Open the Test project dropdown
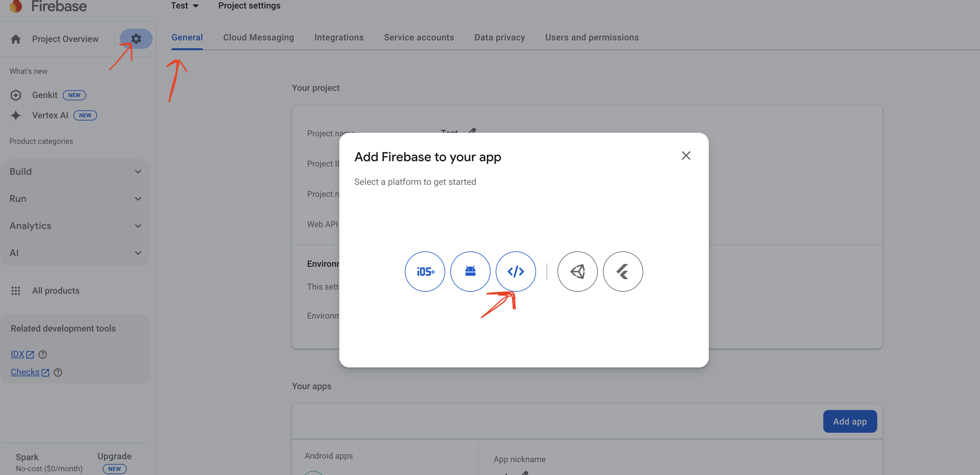Screen dimensions: 980x475 coord(184,6)
